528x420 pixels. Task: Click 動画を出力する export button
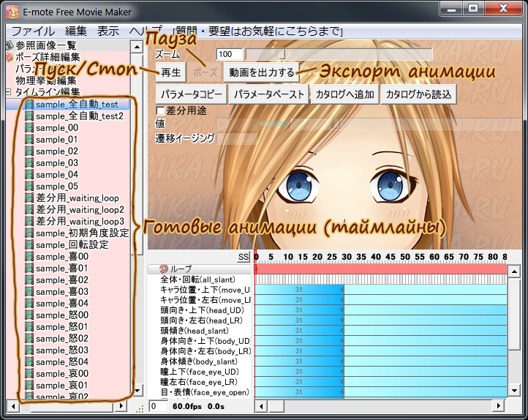point(262,72)
